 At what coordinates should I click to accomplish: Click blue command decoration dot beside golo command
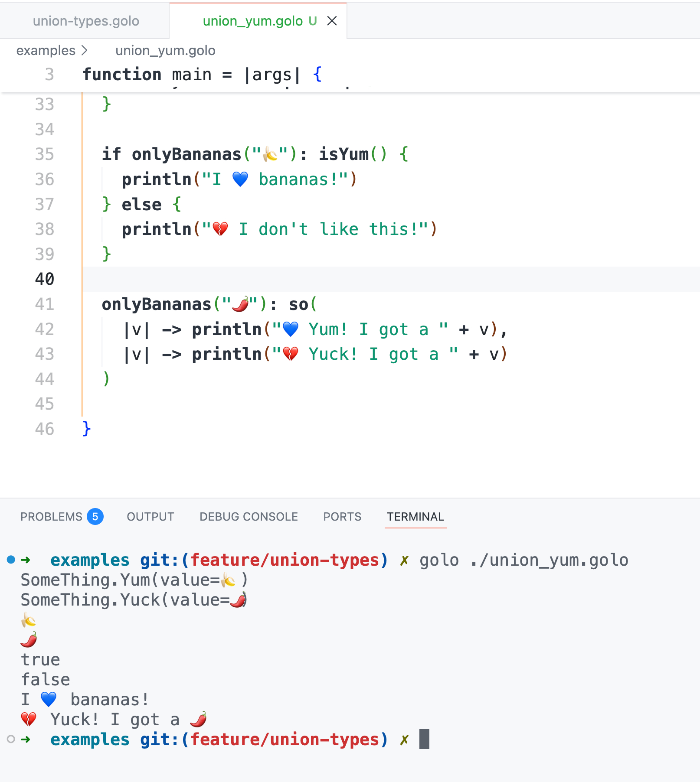[x=11, y=560]
